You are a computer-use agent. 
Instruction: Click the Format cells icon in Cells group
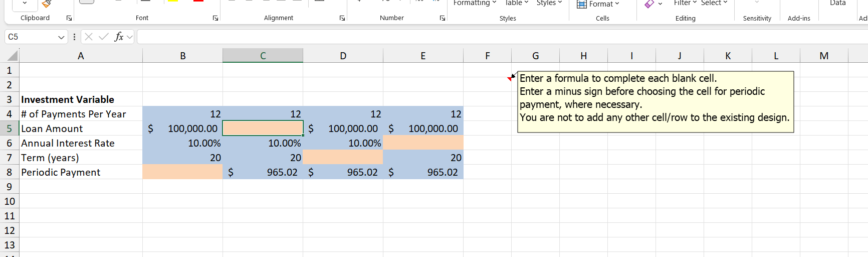click(582, 4)
